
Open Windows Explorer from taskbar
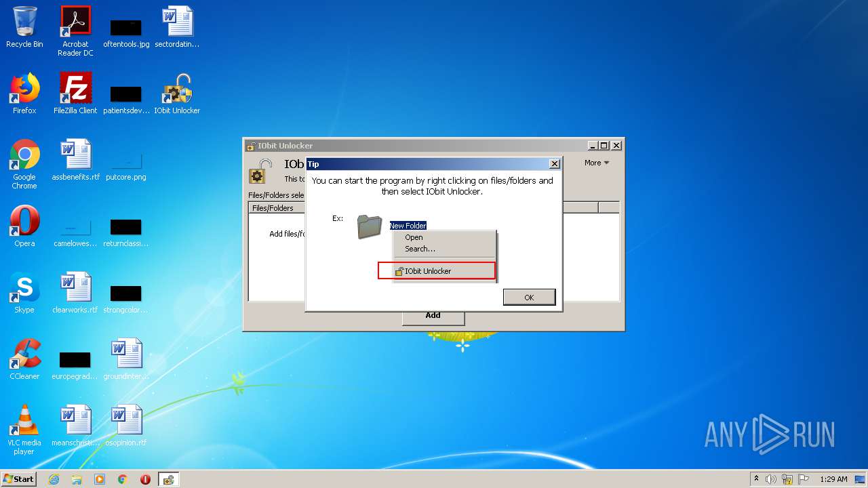pyautogui.click(x=77, y=479)
